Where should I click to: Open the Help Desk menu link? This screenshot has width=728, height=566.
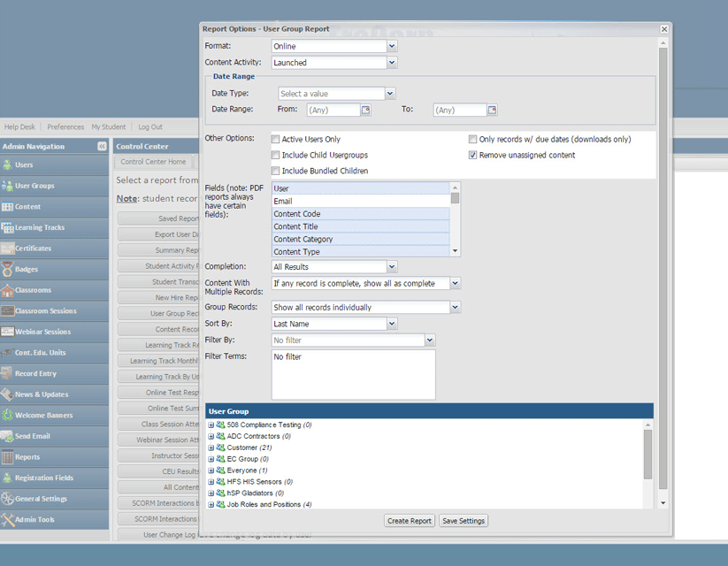(19, 127)
